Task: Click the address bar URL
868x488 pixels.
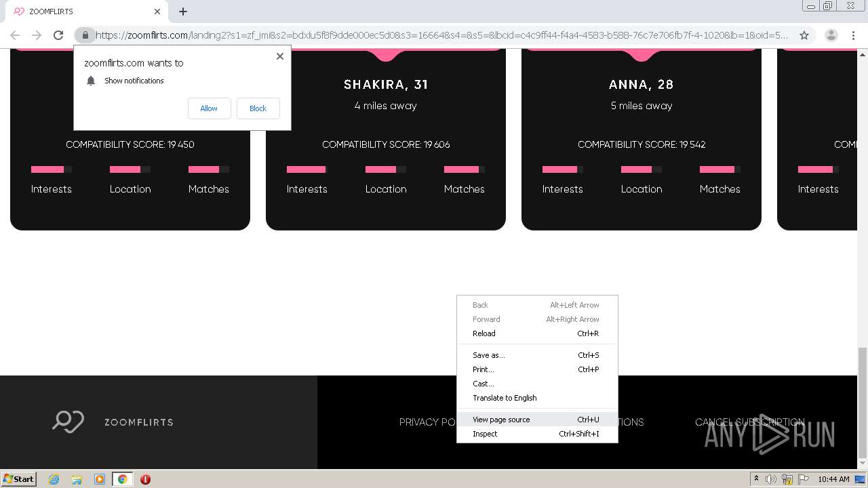Action: [441, 35]
